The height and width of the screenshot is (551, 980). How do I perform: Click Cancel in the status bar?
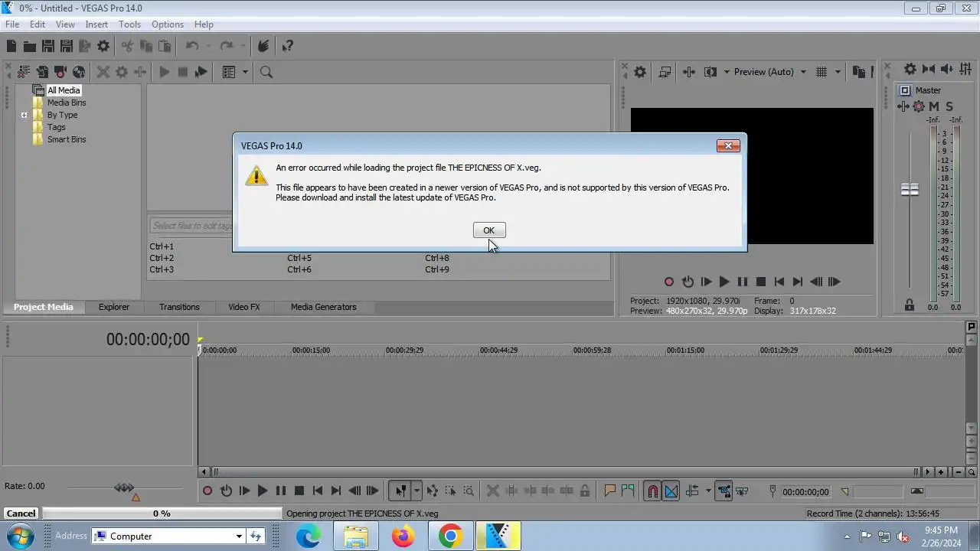[21, 514]
